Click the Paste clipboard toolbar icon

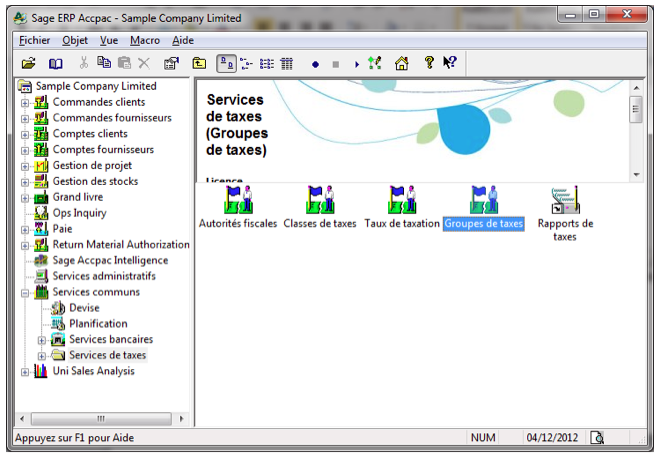[x=124, y=63]
